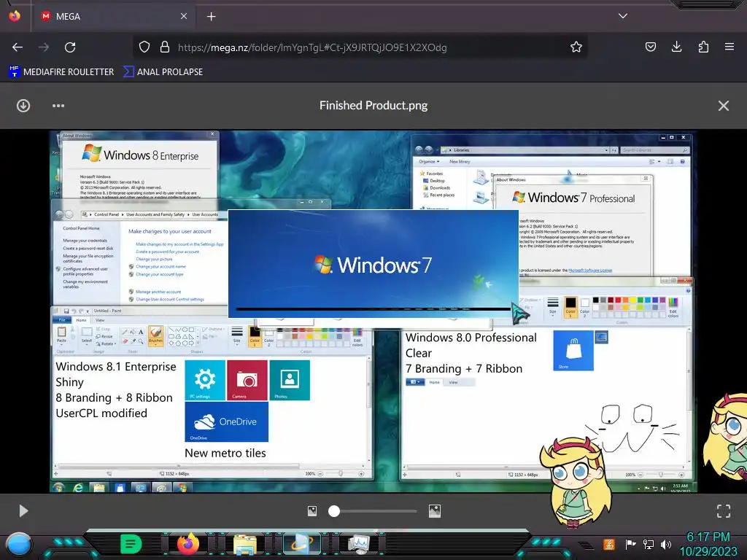This screenshot has width=747, height=560.
Task: Open the Firefox hamburger application menu
Action: (729, 47)
